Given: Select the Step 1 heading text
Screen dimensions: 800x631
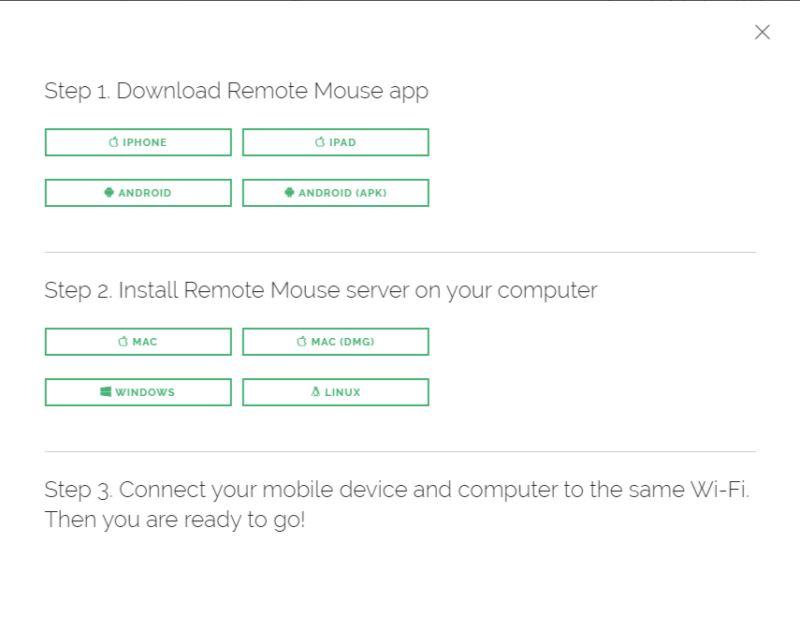Looking at the screenshot, I should coord(236,91).
